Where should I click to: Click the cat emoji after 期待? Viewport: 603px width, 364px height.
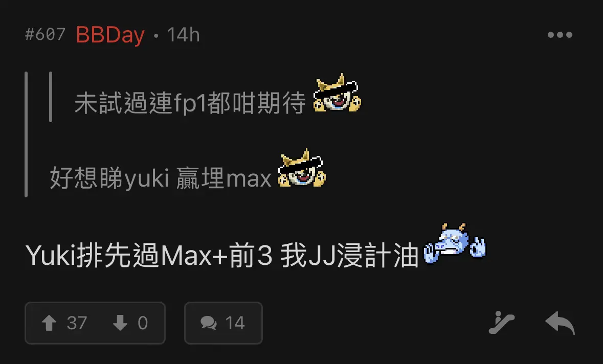(x=337, y=94)
